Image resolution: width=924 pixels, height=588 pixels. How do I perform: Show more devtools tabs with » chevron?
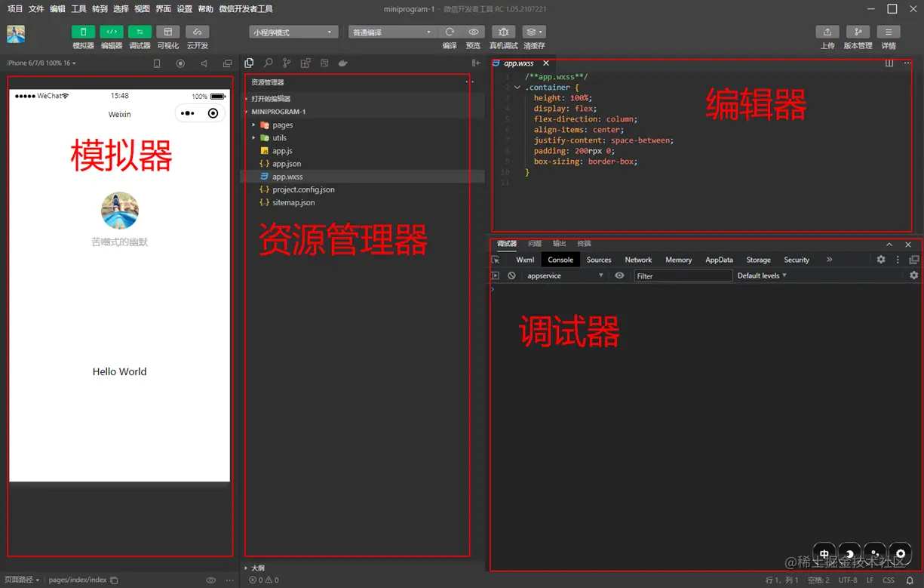(829, 260)
